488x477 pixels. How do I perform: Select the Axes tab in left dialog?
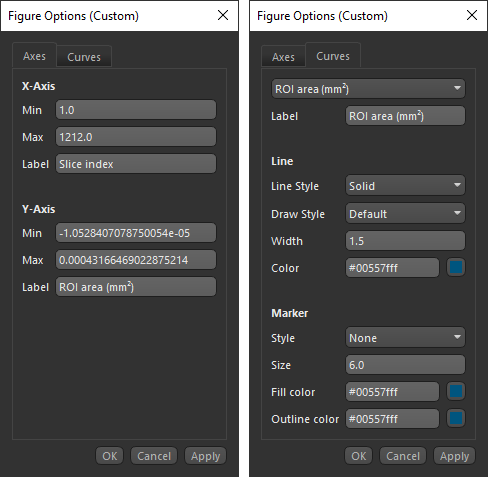coord(34,56)
